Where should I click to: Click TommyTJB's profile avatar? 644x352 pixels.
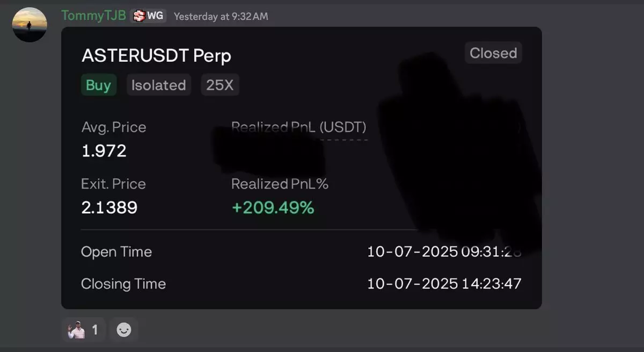click(x=30, y=25)
